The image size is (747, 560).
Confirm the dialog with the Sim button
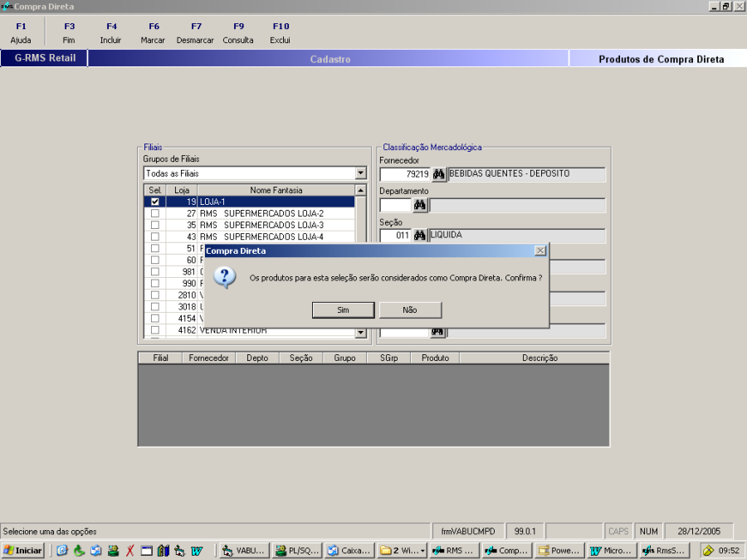[x=343, y=310]
